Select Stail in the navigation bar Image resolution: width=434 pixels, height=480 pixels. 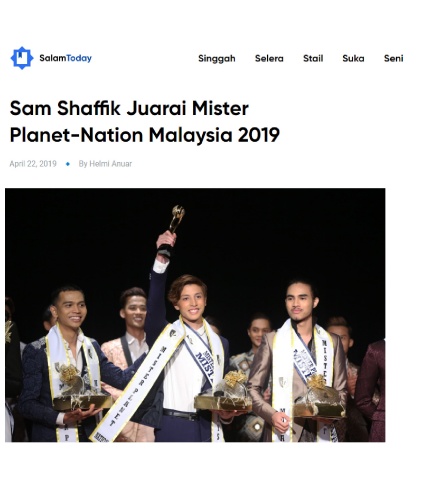313,58
